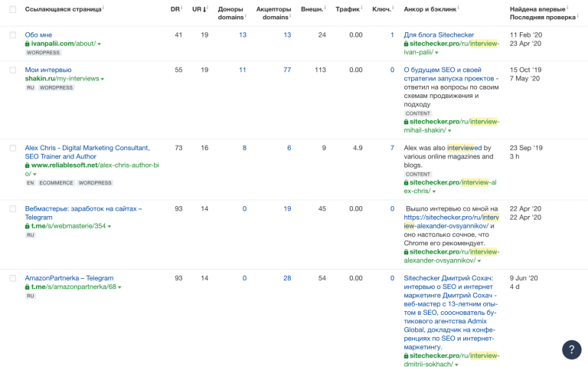The width and height of the screenshot is (588, 367).
Task: Click referring domains value 13 in Обо мне row
Action: pyautogui.click(x=243, y=35)
